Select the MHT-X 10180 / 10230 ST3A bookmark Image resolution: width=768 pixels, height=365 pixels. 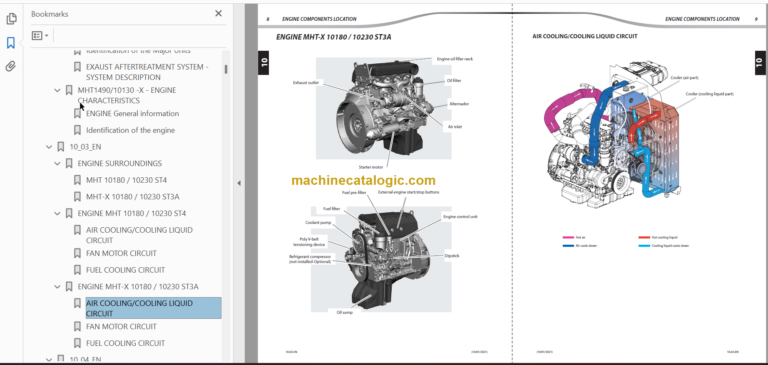(x=133, y=197)
